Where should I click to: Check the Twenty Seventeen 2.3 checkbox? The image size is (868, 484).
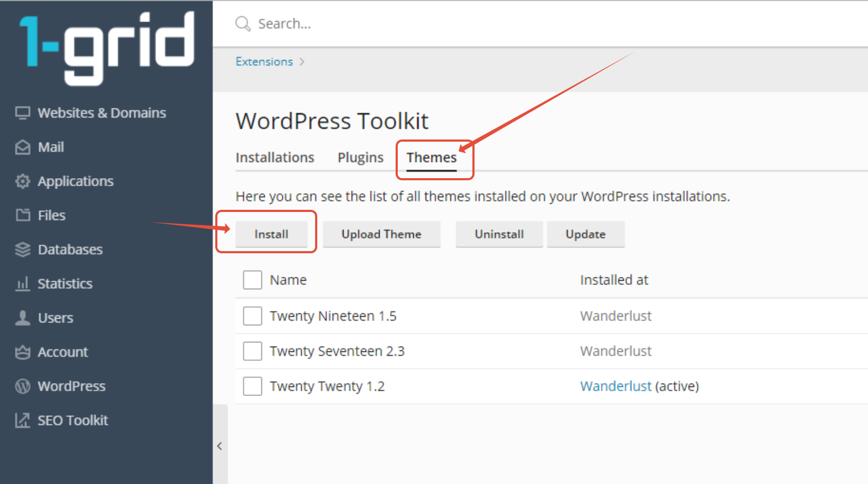tap(252, 351)
